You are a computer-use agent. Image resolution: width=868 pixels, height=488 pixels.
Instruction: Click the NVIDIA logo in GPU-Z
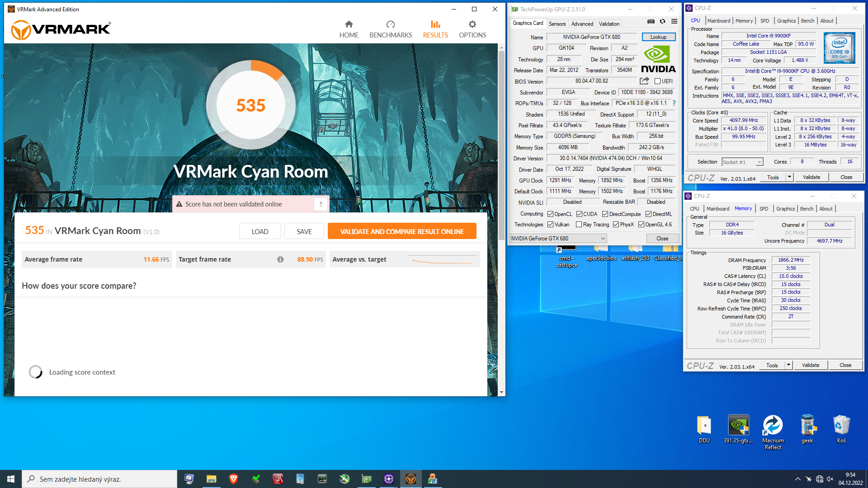[x=658, y=59]
